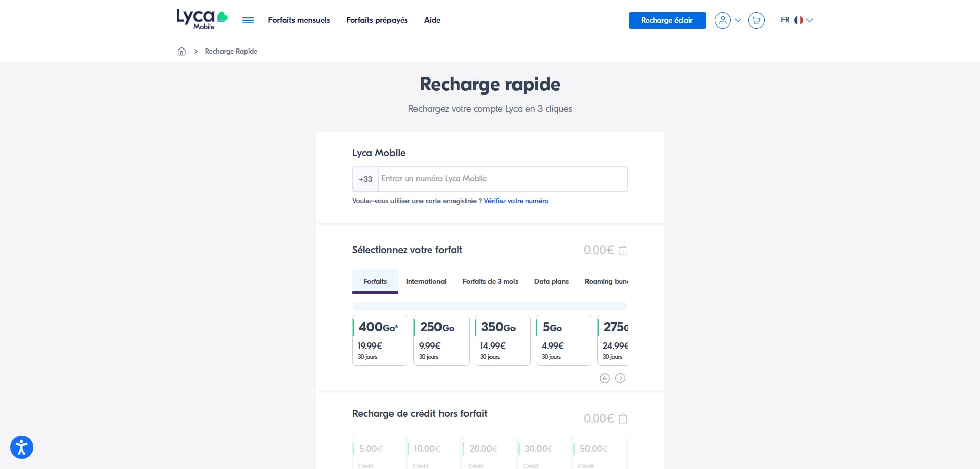Click the Lyca Mobile logo

click(202, 19)
